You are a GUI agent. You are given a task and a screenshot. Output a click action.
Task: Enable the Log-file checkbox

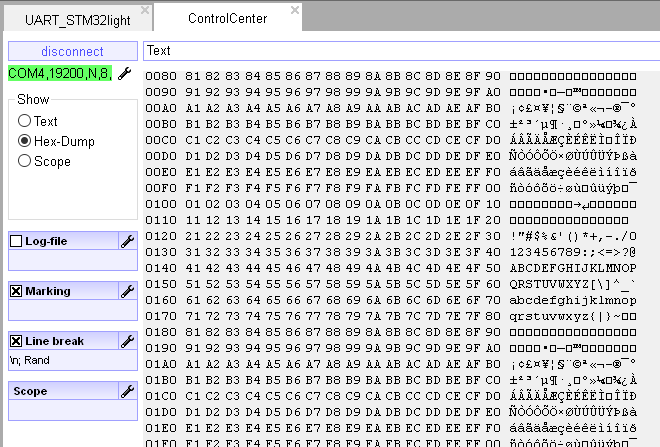click(x=16, y=241)
